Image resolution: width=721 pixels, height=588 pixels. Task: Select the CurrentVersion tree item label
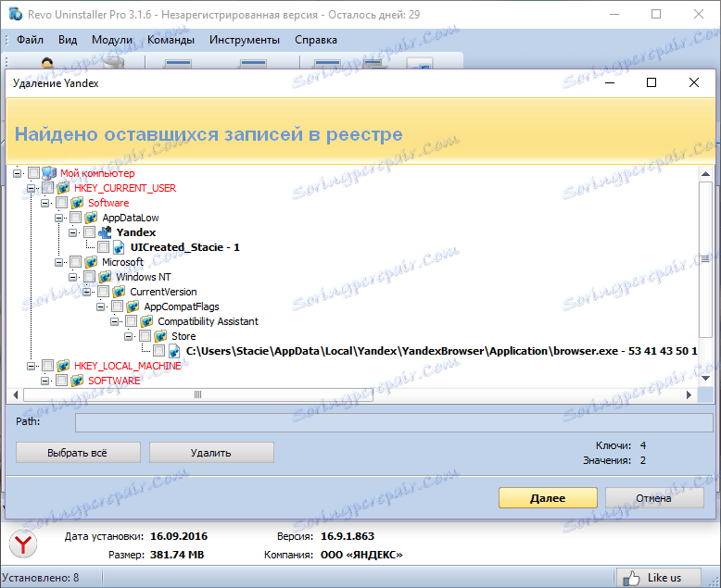point(163,292)
